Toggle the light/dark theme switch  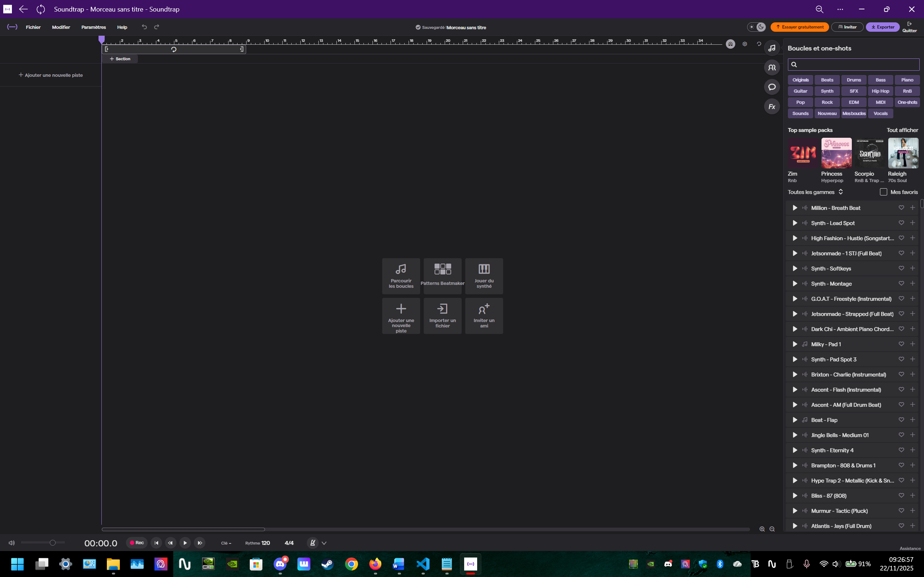coord(756,27)
